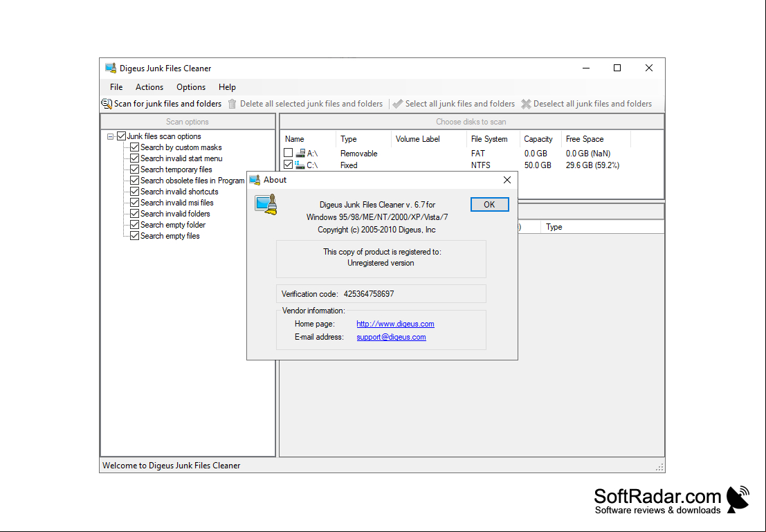Click the 29.6 GB (59.2%) free space value
Viewport: 766px width, 532px height.
click(592, 165)
